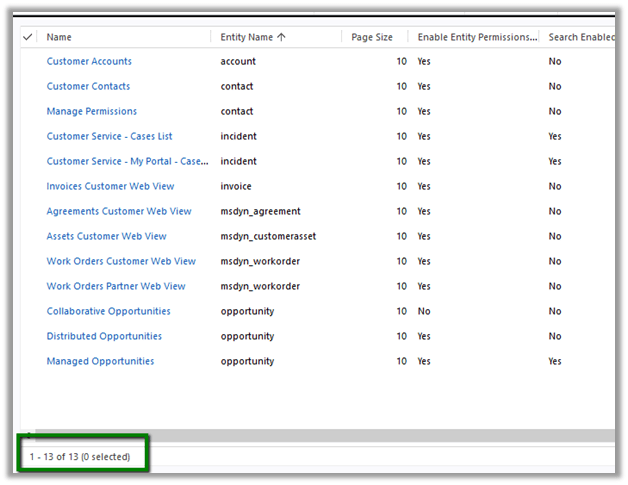Open Manage Permissions entity list
Viewport: 628px width, 485px height.
tap(92, 111)
